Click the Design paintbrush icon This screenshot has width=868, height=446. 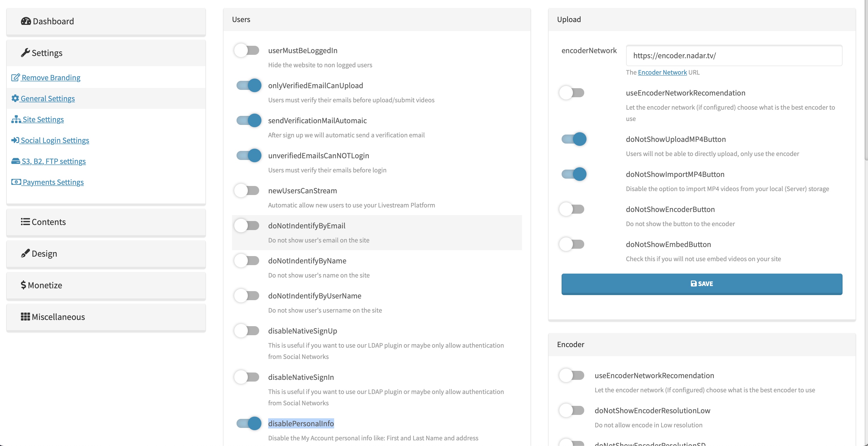[25, 254]
